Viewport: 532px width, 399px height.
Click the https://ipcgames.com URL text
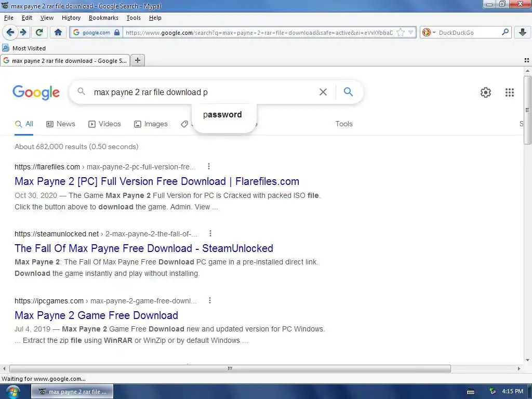tap(49, 301)
